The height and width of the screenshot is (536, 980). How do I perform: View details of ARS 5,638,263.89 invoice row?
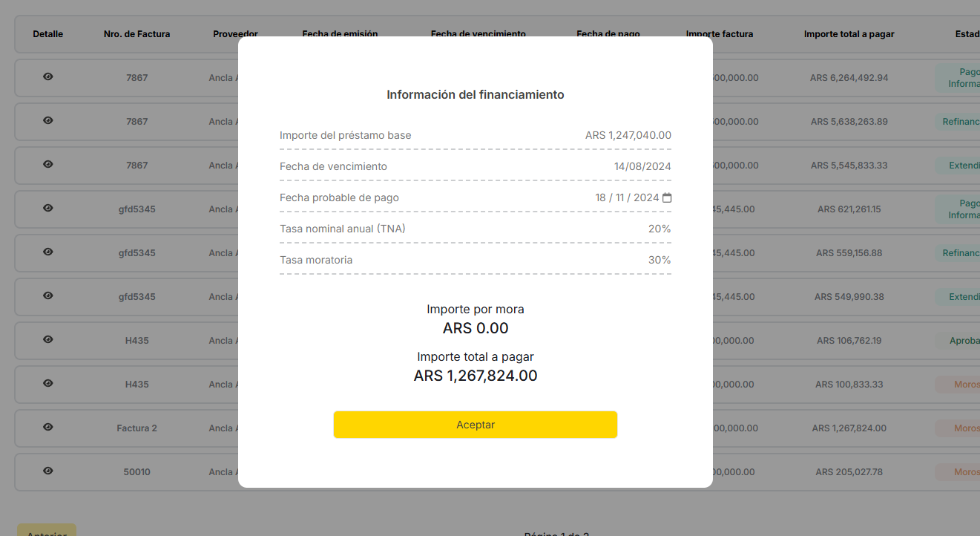tap(48, 120)
